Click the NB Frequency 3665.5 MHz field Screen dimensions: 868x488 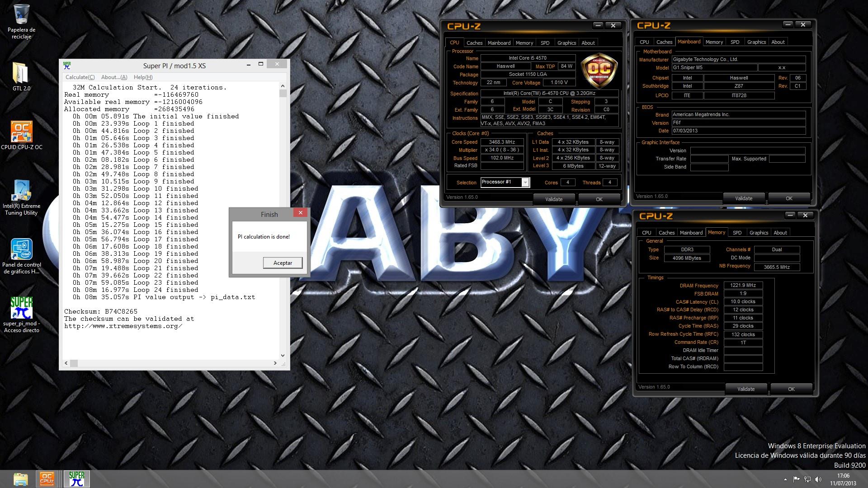(777, 267)
